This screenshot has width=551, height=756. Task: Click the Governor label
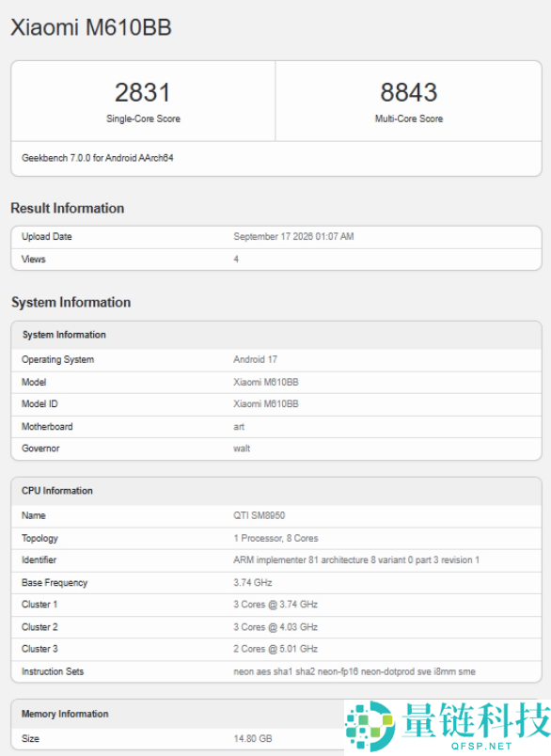(x=40, y=448)
